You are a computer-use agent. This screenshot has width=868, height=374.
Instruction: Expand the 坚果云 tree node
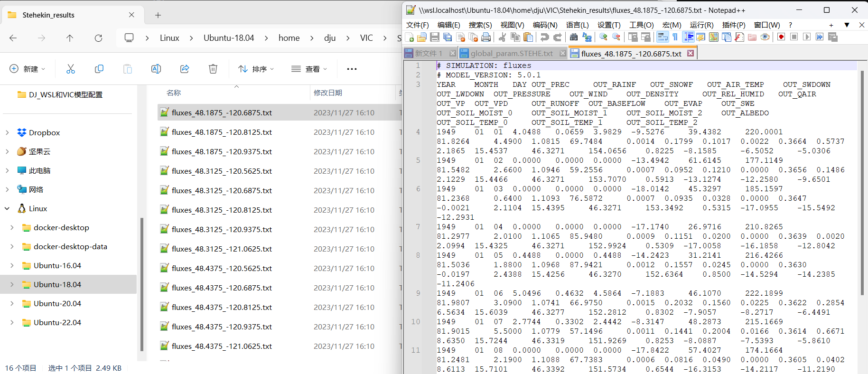coord(7,151)
